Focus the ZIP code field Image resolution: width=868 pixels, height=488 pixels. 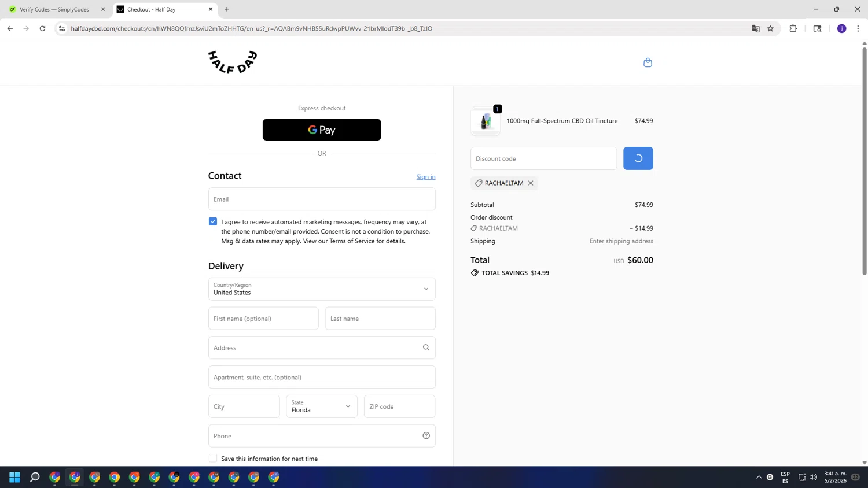point(399,406)
